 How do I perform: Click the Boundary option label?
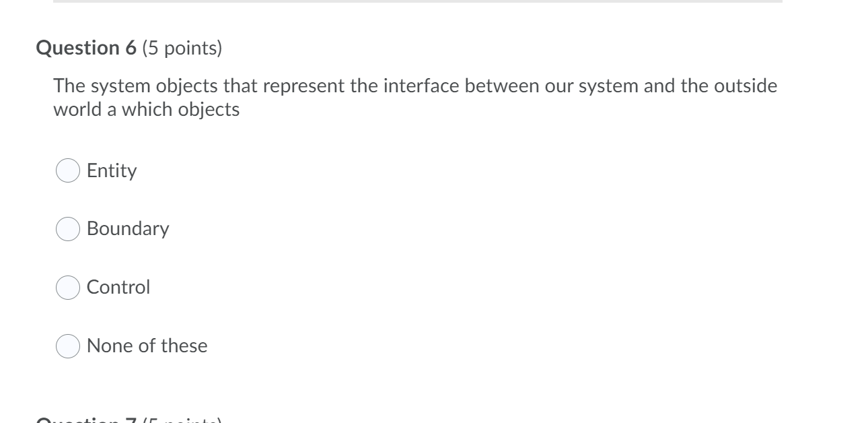[x=128, y=230]
